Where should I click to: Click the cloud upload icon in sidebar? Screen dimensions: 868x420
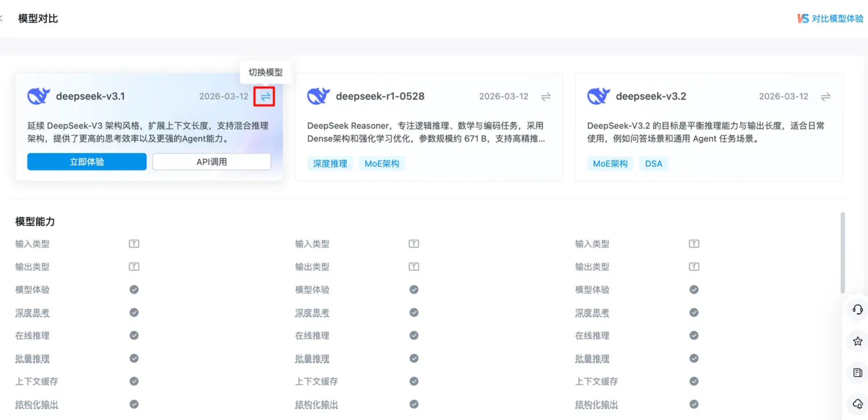point(858,404)
